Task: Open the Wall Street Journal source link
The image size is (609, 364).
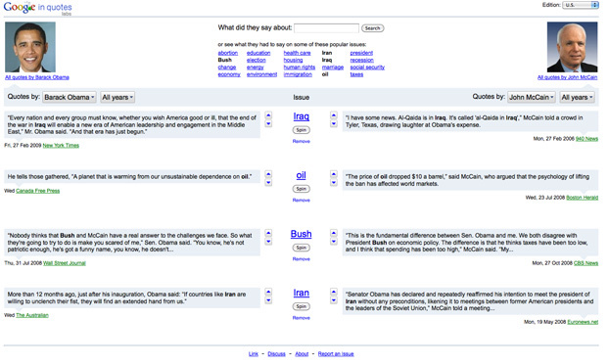Action: (x=65, y=263)
